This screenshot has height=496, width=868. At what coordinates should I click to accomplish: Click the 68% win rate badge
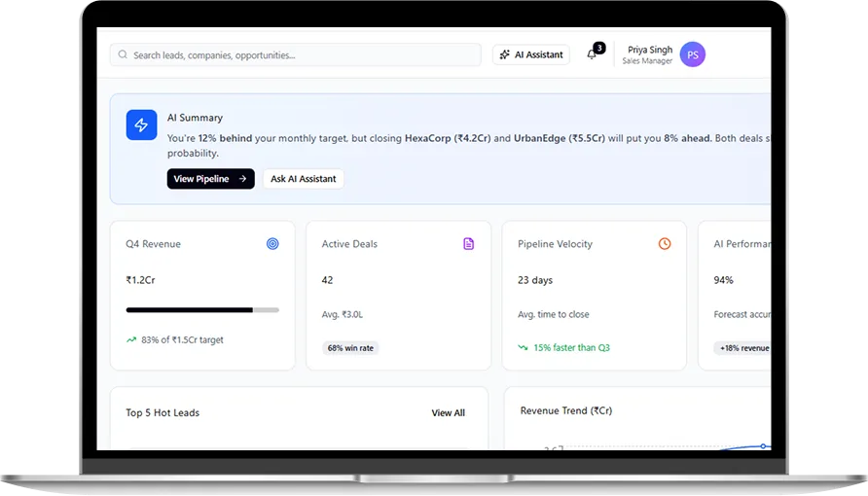[x=351, y=348]
